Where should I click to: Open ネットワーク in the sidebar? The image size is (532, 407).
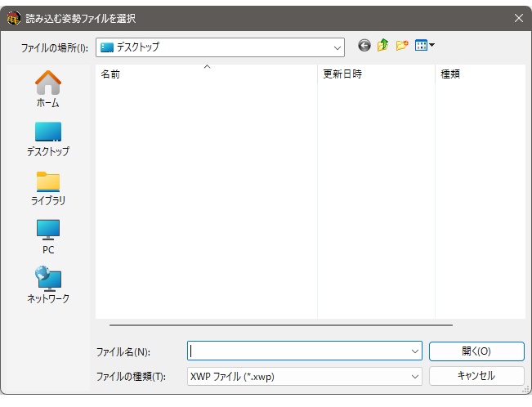point(48,285)
